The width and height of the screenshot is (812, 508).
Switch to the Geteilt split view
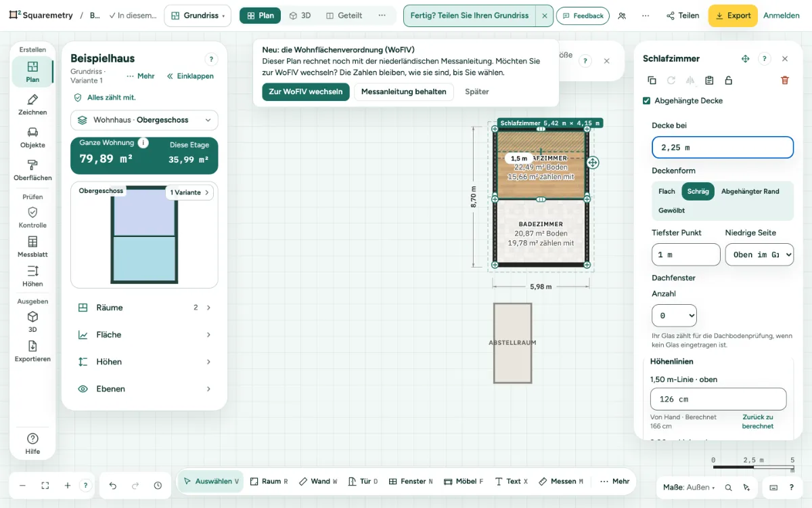pos(344,16)
